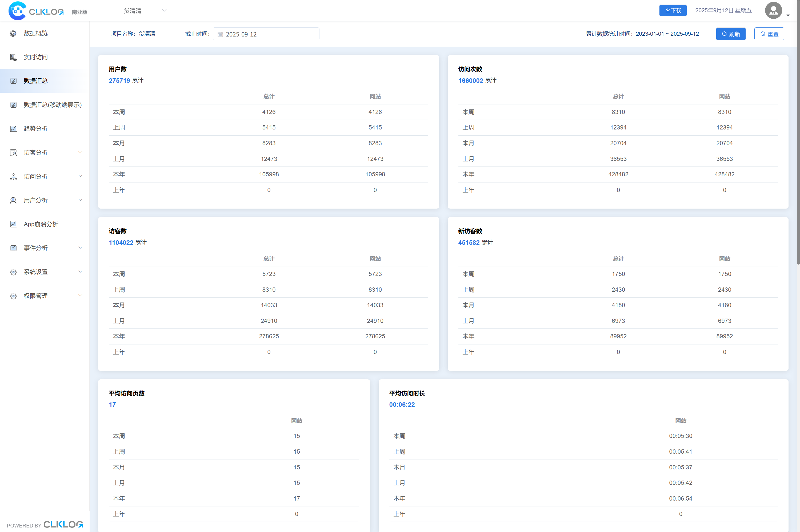Open the 货清清 project dropdown
Screen dimensions: 800x532
click(145, 11)
